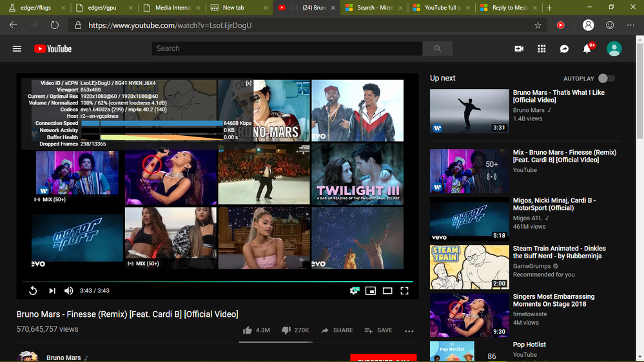Open Edge settings and more menu
Image resolution: width=644 pixels, height=362 pixels.
(x=631, y=25)
